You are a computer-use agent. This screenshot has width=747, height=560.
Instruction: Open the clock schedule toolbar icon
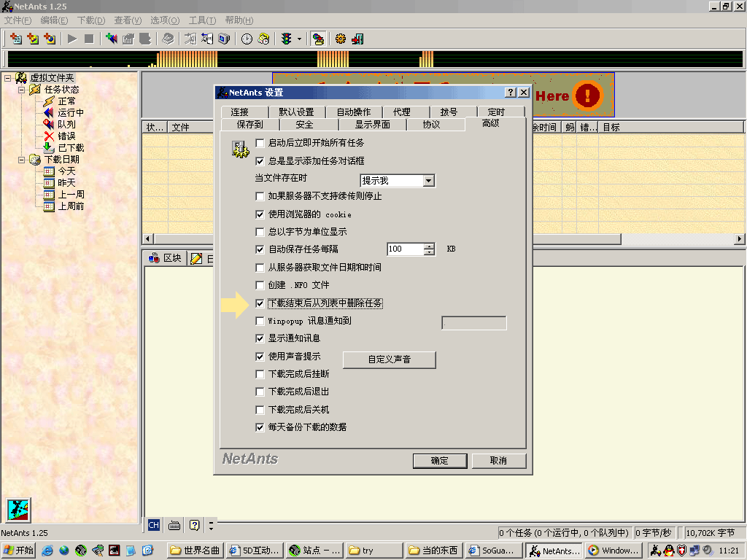[x=247, y=39]
